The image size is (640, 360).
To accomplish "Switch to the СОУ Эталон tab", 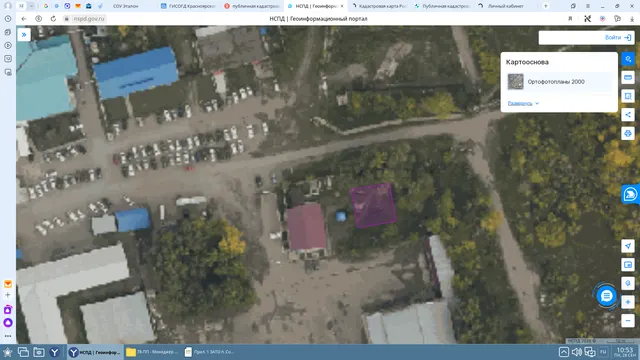I will pos(125,6).
